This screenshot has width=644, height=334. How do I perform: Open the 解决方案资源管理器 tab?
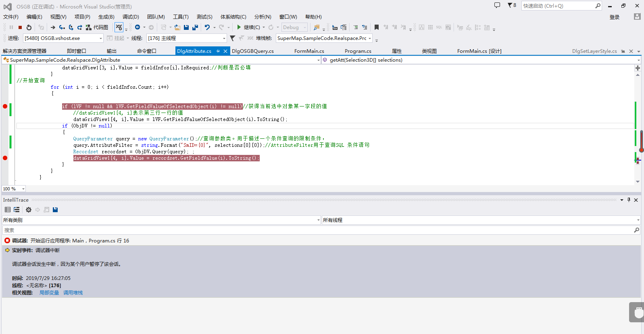pos(25,51)
